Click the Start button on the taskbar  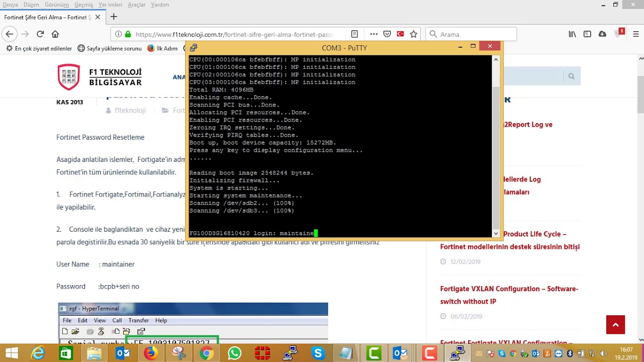11,353
